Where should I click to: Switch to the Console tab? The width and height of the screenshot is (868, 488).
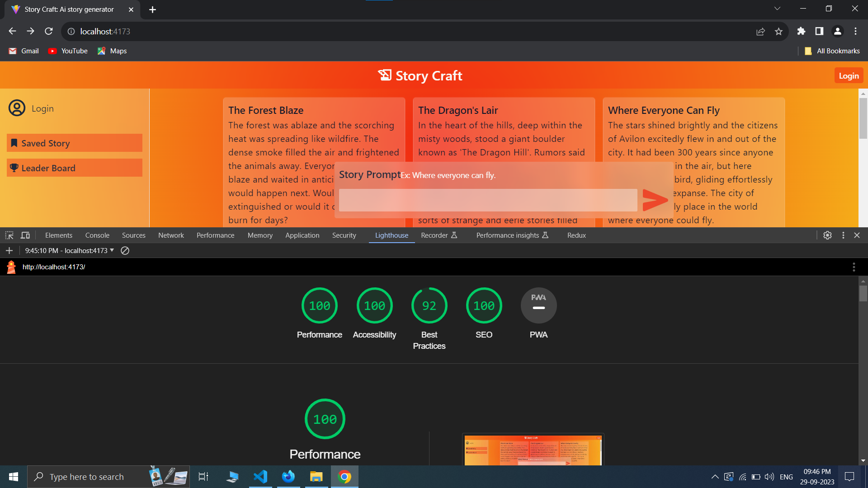click(97, 235)
